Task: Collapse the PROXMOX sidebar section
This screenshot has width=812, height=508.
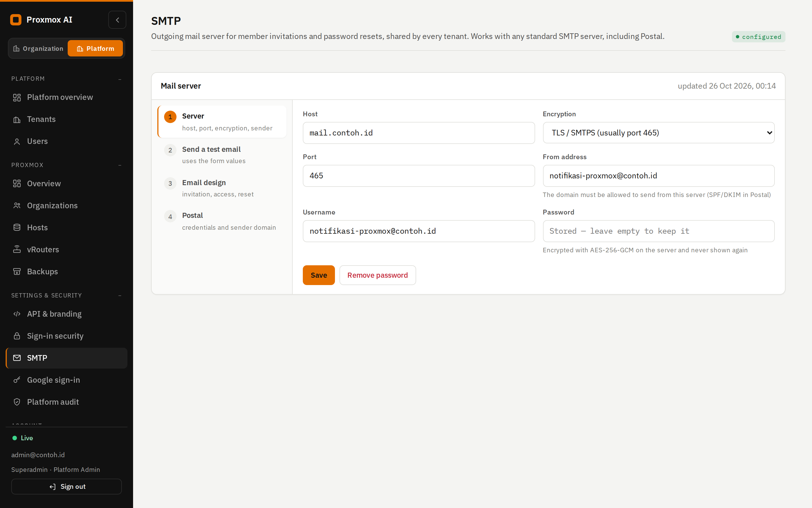Action: pos(120,165)
